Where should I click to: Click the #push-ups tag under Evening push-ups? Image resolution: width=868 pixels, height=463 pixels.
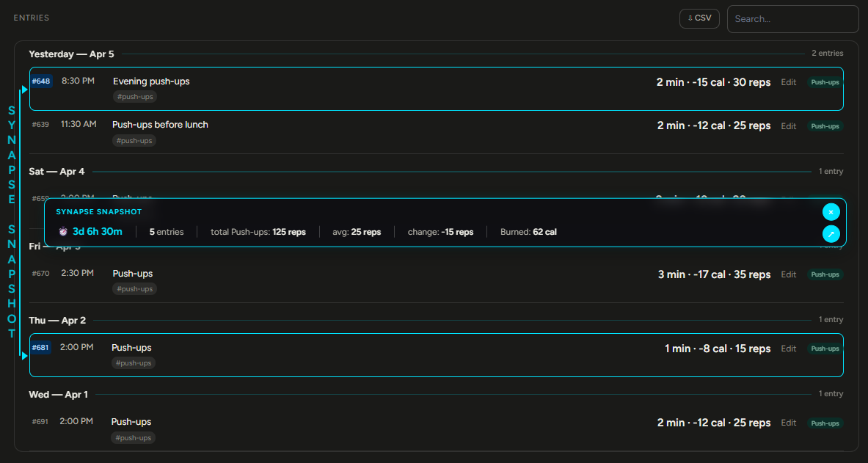(x=134, y=96)
